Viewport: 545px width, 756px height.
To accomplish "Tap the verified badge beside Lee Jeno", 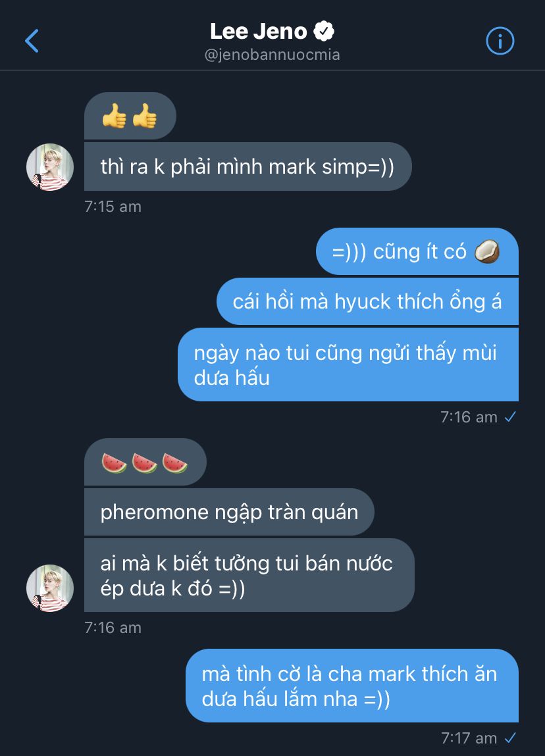I will pyautogui.click(x=324, y=32).
